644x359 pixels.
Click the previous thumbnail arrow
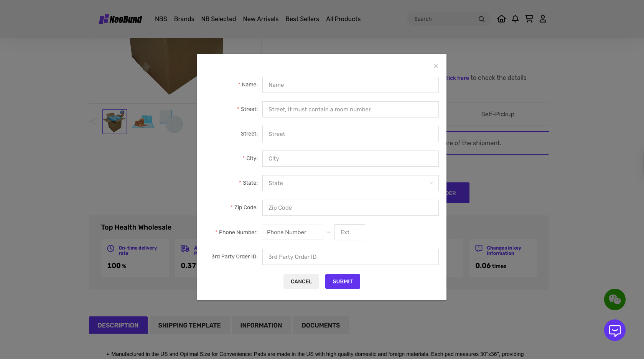click(93, 122)
